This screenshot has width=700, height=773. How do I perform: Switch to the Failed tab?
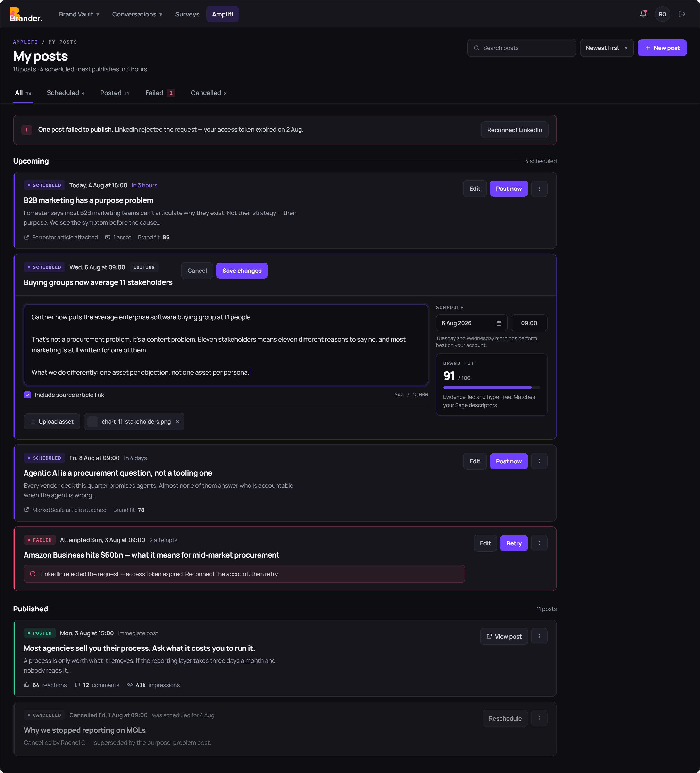pyautogui.click(x=160, y=93)
